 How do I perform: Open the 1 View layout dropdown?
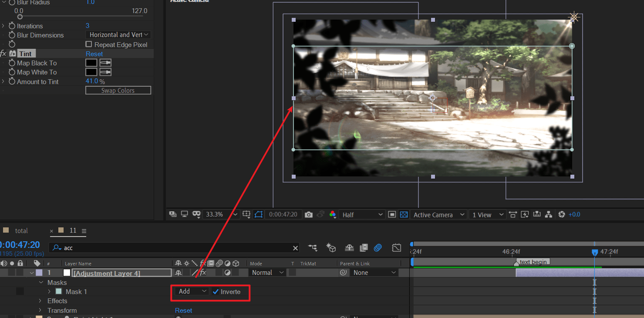click(x=488, y=215)
